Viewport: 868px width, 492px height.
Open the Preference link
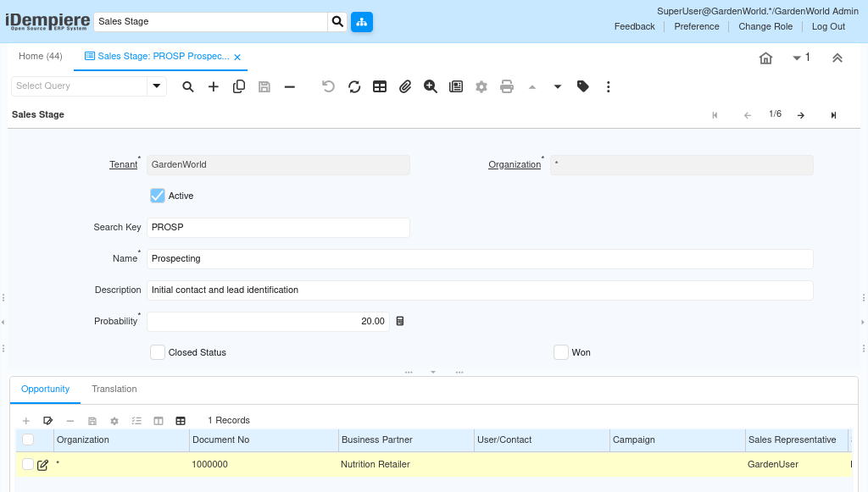697,26
